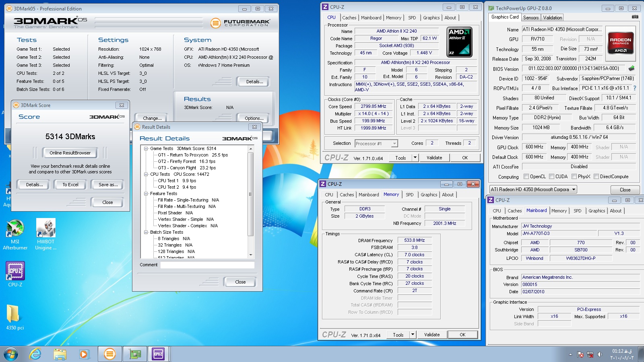Open the Processor #1 selection dropdown
Screen dimensions: 644x362
coord(394,143)
